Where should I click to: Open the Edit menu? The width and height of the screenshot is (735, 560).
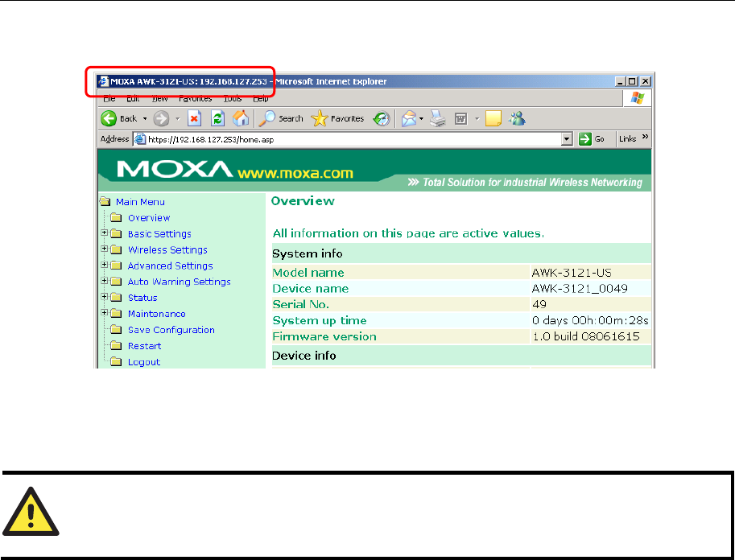pos(133,99)
